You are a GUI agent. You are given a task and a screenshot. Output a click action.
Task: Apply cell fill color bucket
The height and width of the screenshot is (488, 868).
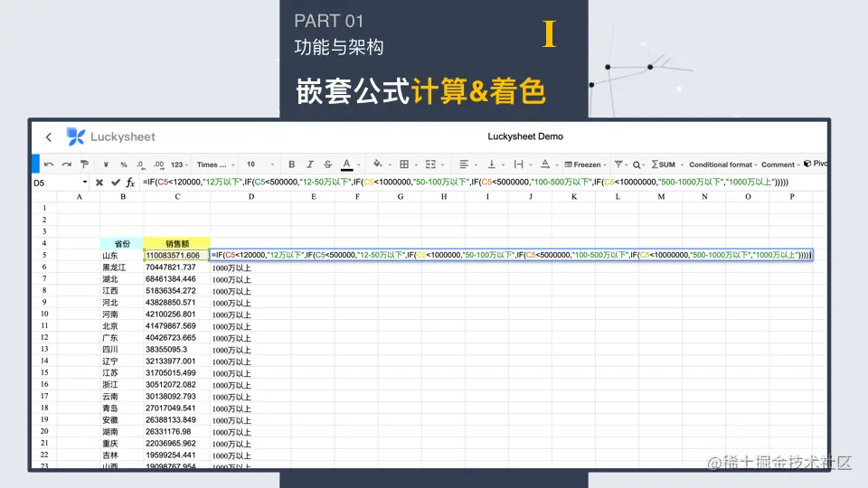(378, 164)
